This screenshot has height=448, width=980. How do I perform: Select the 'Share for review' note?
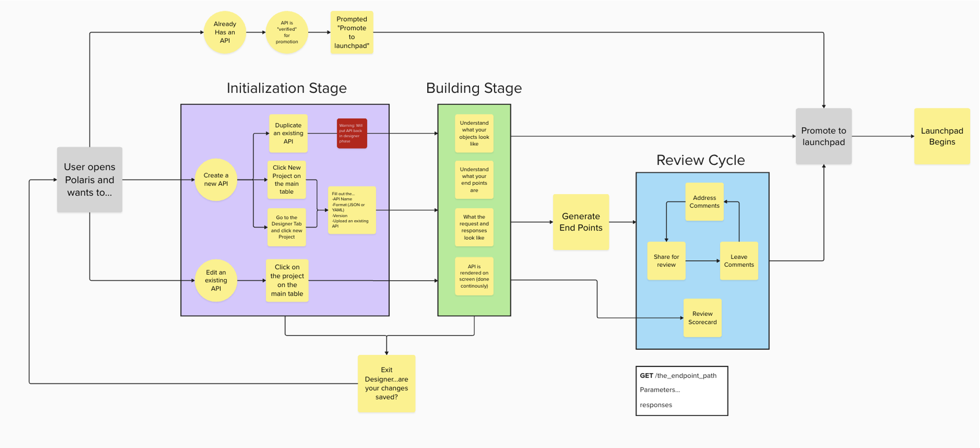click(667, 261)
